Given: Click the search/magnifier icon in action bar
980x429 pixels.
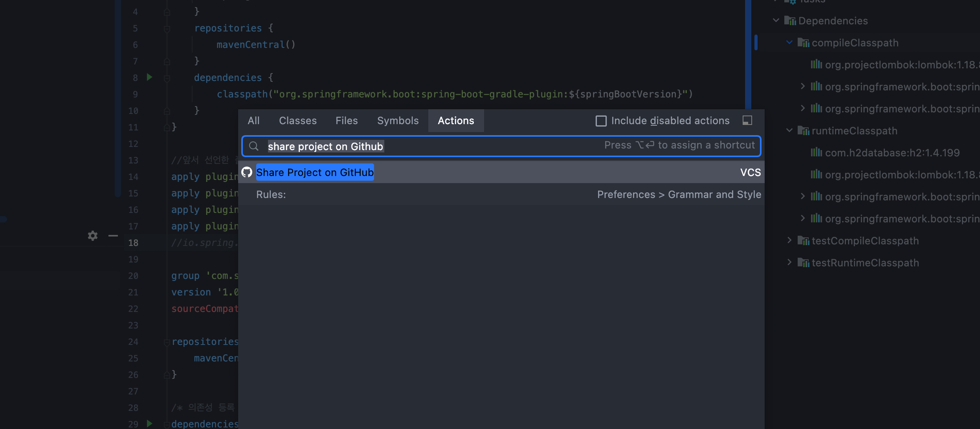Looking at the screenshot, I should click(x=254, y=145).
